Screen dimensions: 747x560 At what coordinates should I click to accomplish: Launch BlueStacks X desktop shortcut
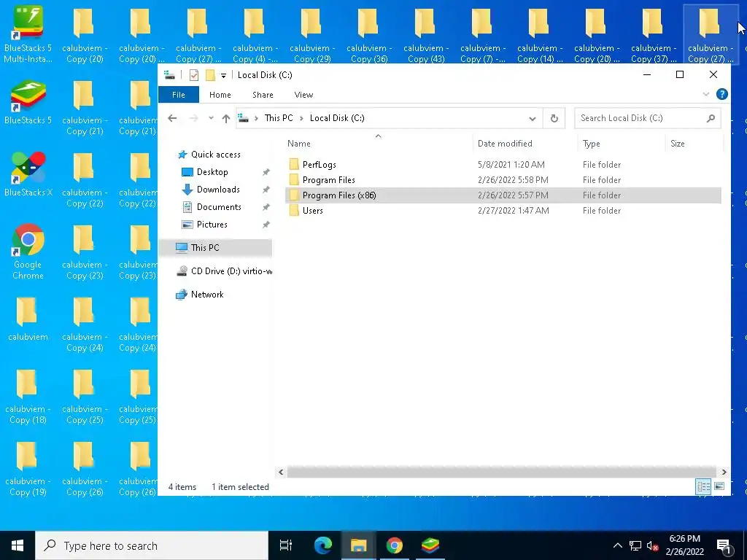pos(28,174)
